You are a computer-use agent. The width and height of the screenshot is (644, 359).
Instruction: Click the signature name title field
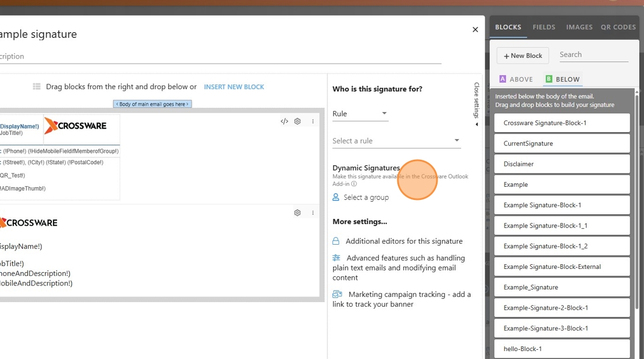[x=39, y=34]
